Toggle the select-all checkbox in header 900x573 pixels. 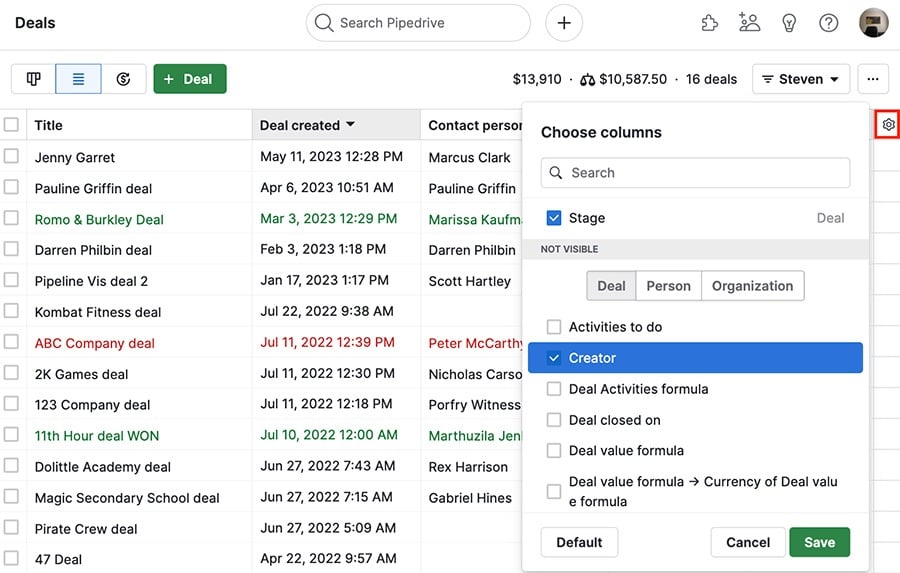coord(11,125)
